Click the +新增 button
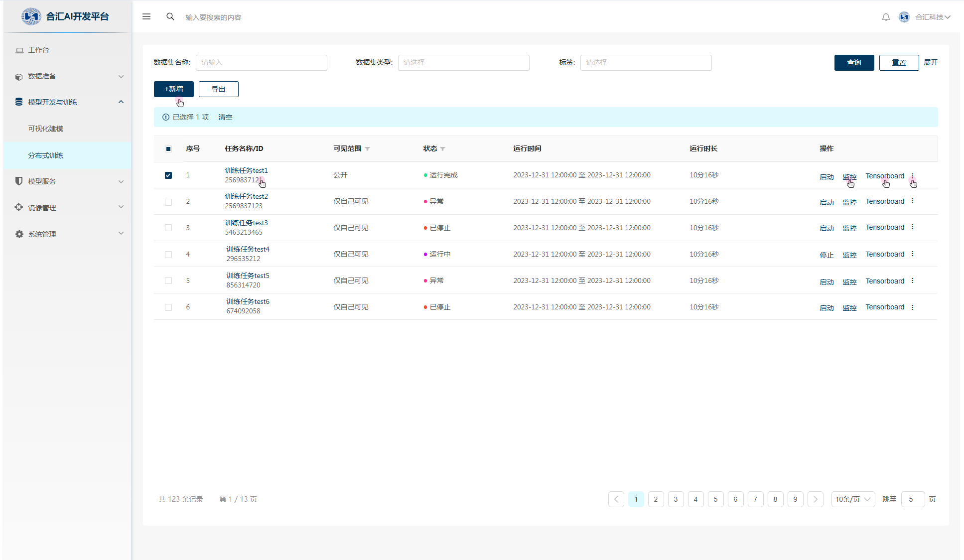The height and width of the screenshot is (560, 964). click(173, 89)
